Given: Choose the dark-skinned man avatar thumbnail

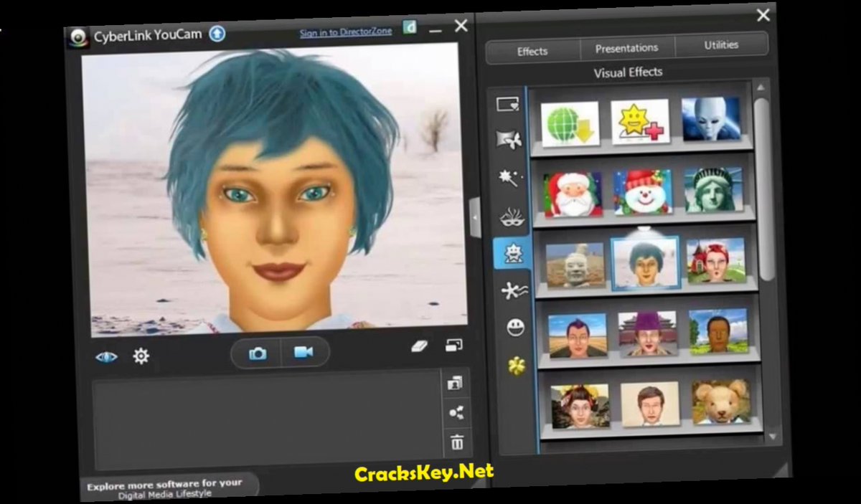Looking at the screenshot, I should (x=718, y=331).
